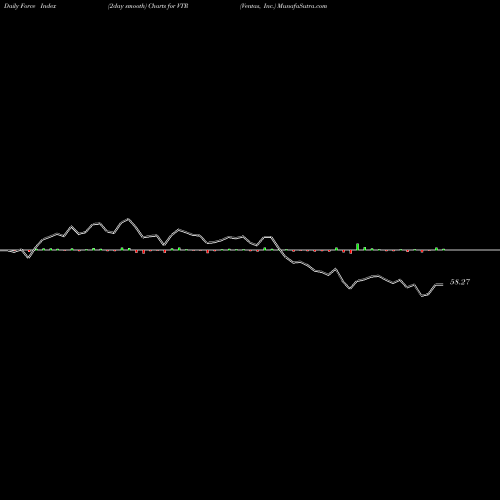The image size is (500, 500).
Task: Click the 58.27 value label
Action: [460, 282]
